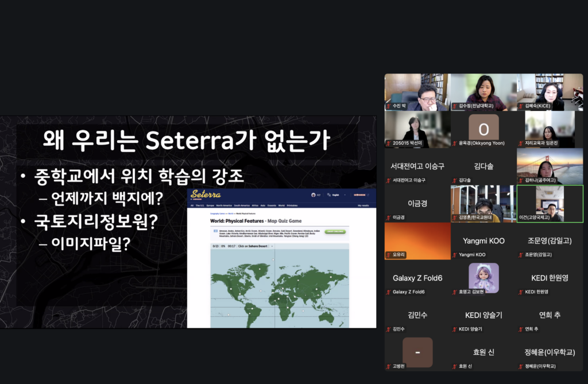Select 김영훈/한국교원대 video tile
The height and width of the screenshot is (384, 588).
(x=483, y=204)
